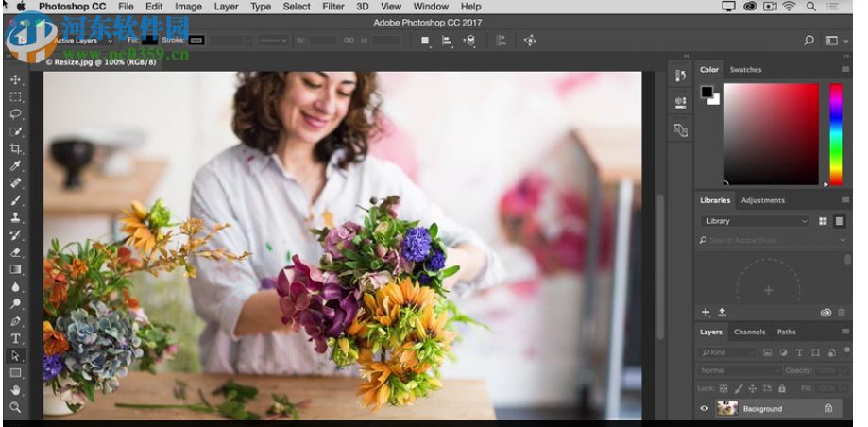Pick a color in the color field

tap(771, 134)
